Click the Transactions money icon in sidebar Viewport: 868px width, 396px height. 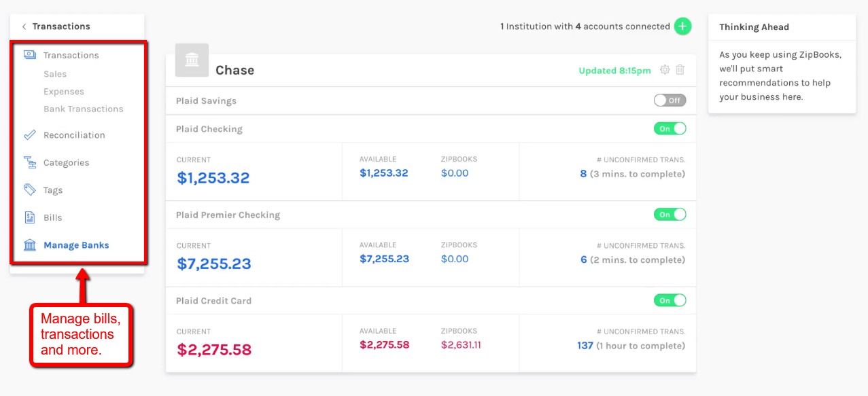(30, 55)
